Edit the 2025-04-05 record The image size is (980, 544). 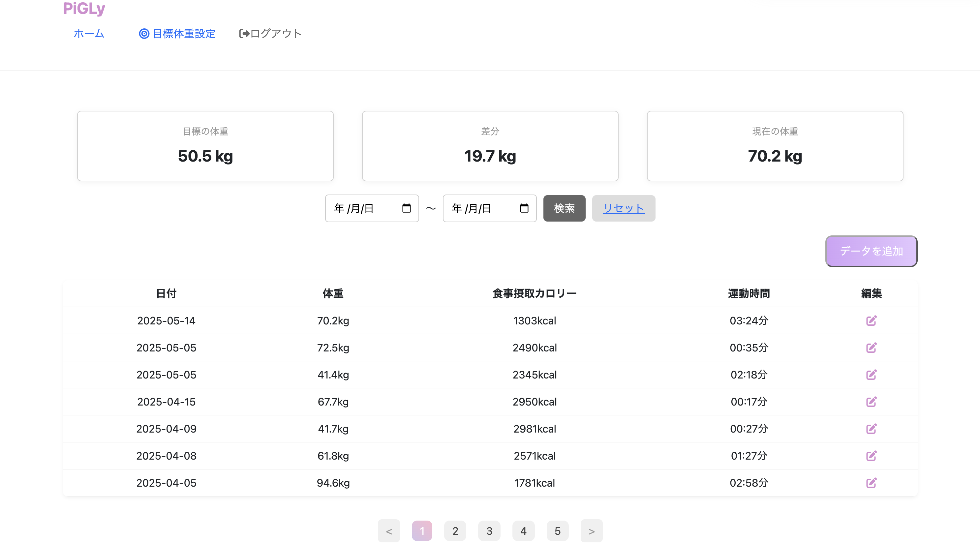871,482
